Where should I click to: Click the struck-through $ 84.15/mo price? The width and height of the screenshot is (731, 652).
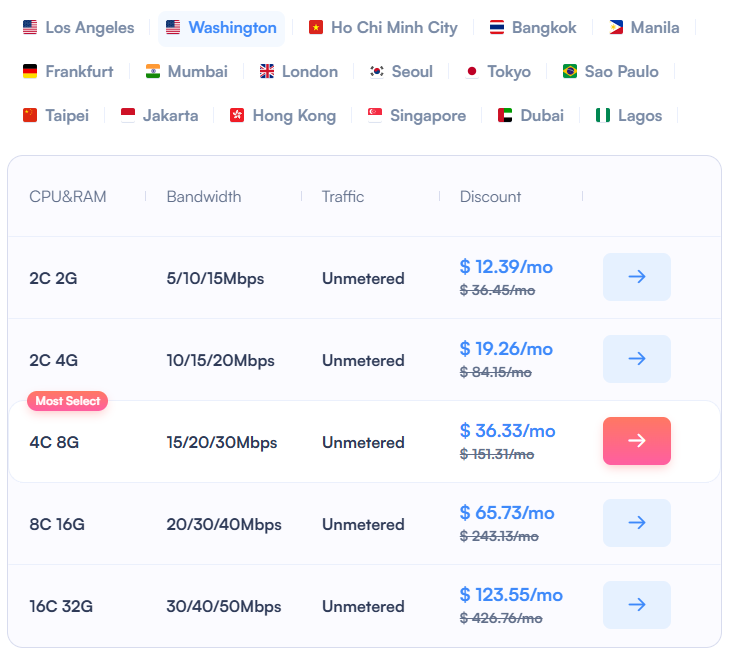click(x=496, y=372)
